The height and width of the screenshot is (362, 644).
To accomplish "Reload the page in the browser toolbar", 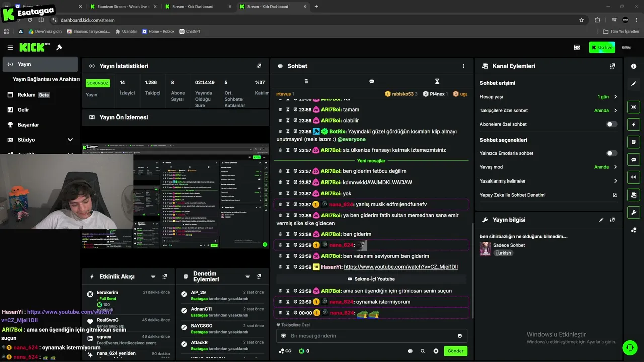I will [x=30, y=20].
